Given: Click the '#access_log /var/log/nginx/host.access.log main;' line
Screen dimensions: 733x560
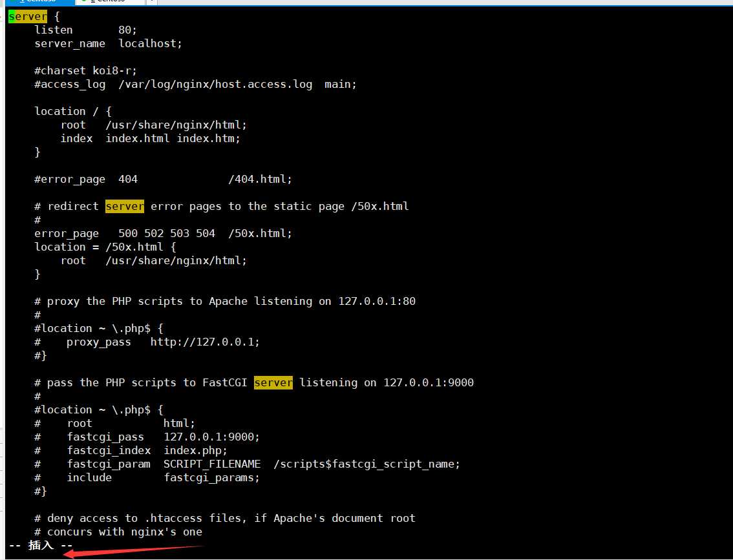Looking at the screenshot, I should point(195,84).
